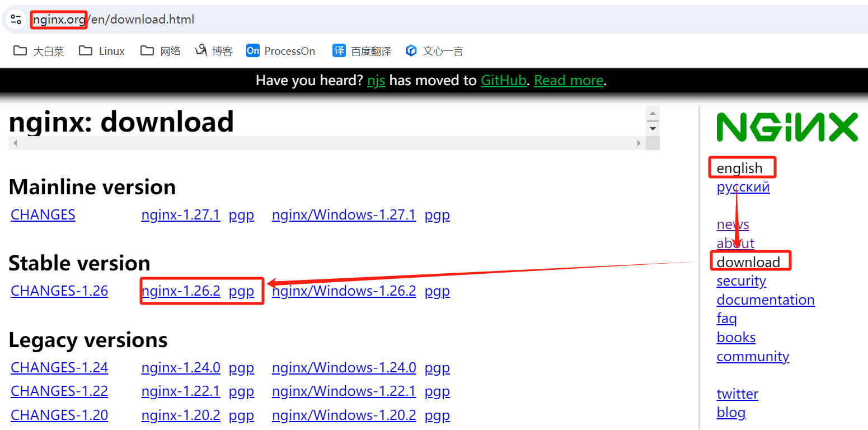Download nginx-1.20.2 legacy source
Image resolution: width=868 pixels, height=430 pixels.
[181, 415]
